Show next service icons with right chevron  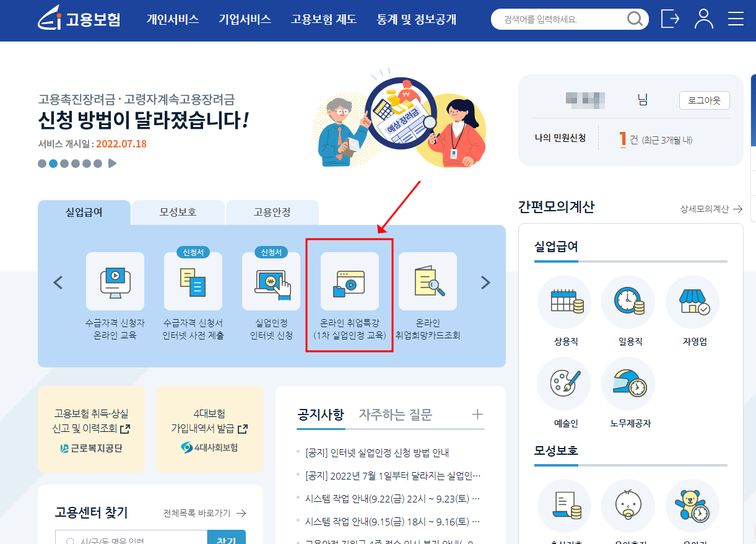pyautogui.click(x=485, y=283)
